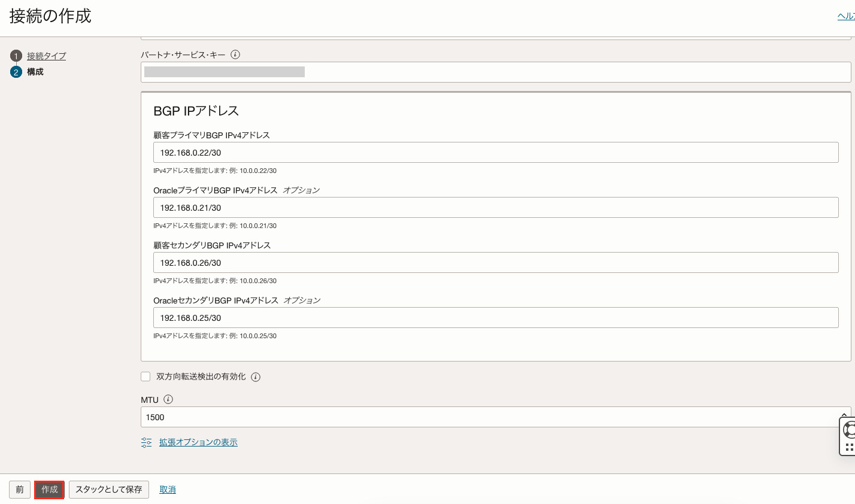Viewport: 855px width, 504px height.
Task: Open the パートナ・サービス・キー info icon
Action: pos(236,54)
